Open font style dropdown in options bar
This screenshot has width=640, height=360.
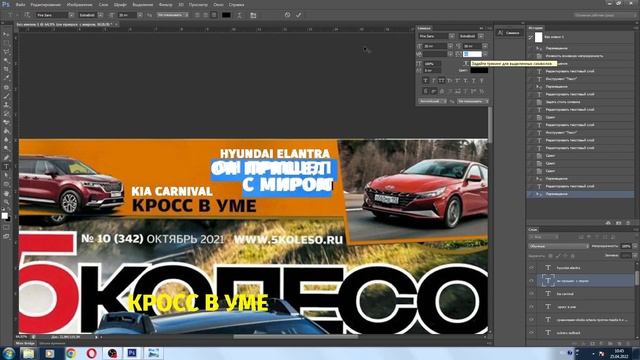pos(100,15)
